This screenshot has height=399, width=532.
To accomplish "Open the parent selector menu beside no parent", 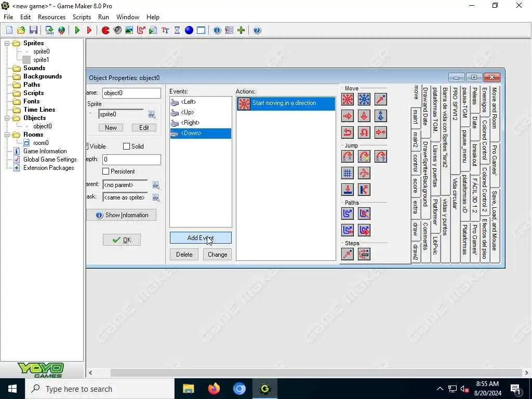I will pyautogui.click(x=156, y=185).
